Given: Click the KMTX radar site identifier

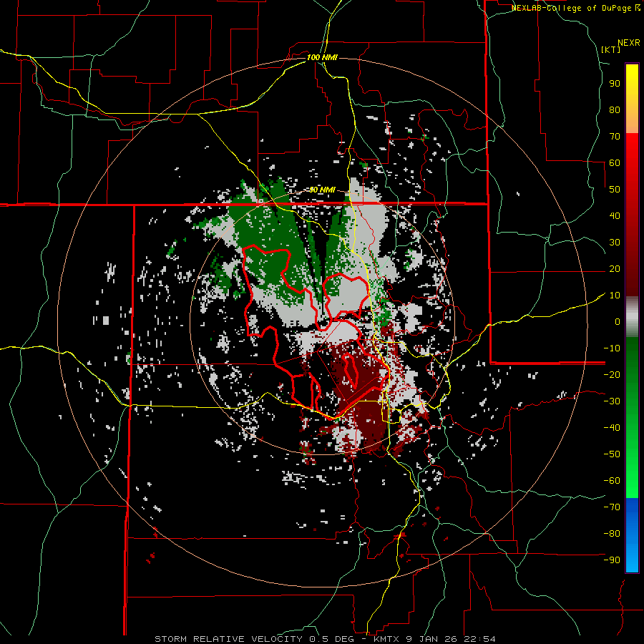Looking at the screenshot, I should pos(388,639).
